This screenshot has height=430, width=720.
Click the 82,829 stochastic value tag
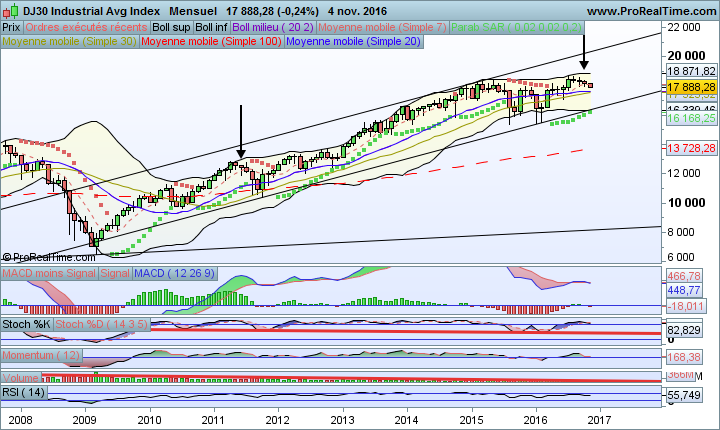(x=684, y=330)
